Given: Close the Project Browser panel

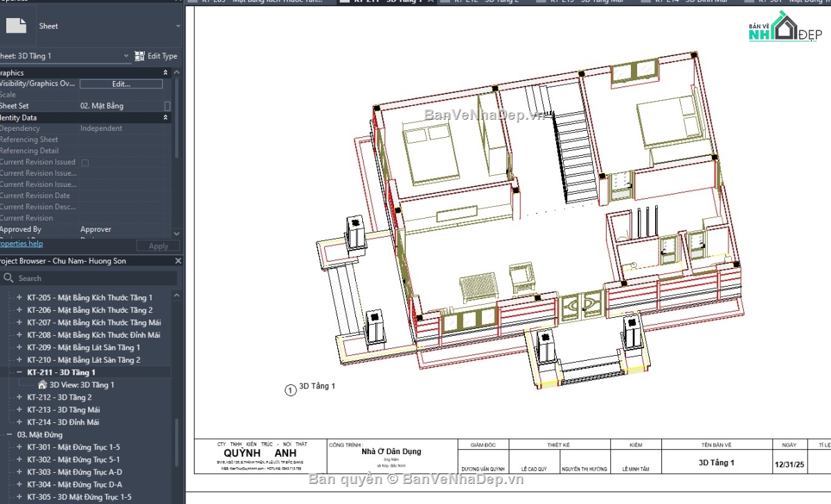Looking at the screenshot, I should [178, 261].
